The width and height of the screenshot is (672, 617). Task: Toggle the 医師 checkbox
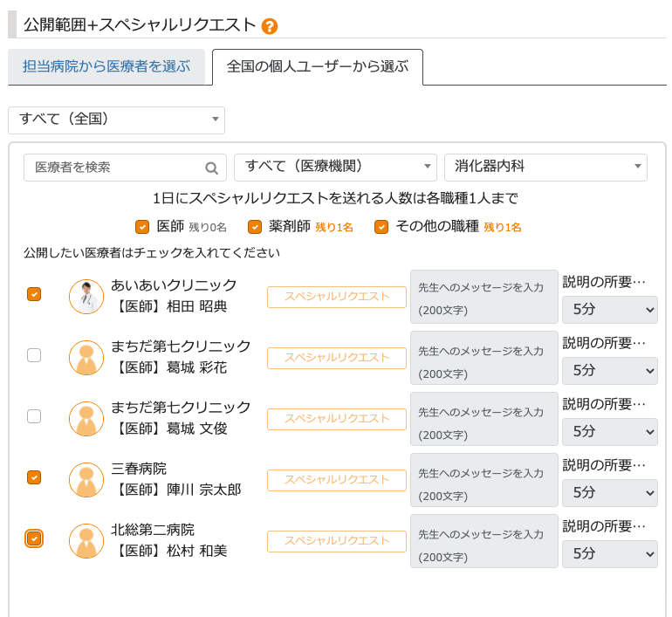[142, 227]
